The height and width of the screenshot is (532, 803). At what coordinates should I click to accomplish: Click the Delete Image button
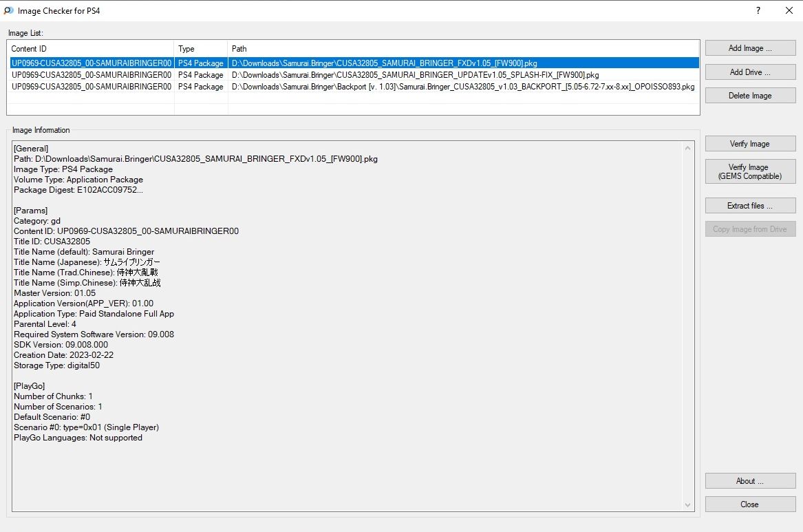[x=750, y=96]
